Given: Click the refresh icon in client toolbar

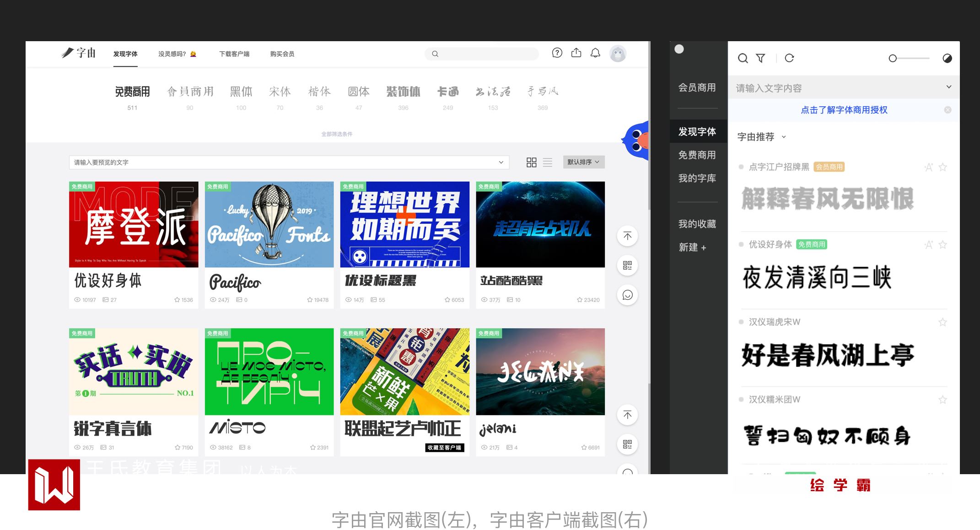Looking at the screenshot, I should (x=789, y=58).
